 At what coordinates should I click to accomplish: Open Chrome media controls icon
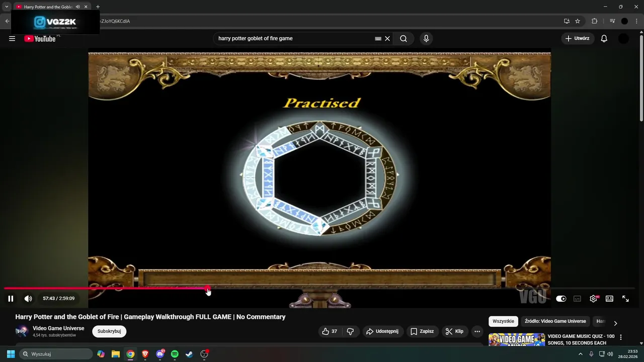pyautogui.click(x=612, y=21)
